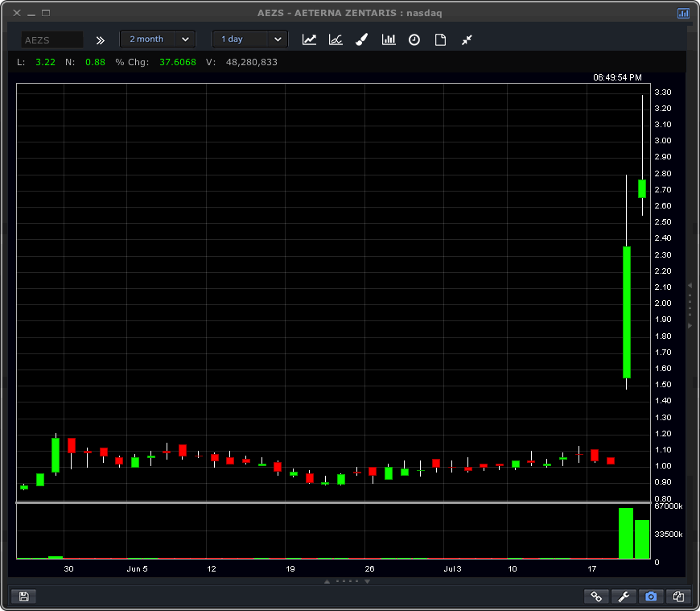The image size is (700, 611).
Task: Open the 2 month range dropdown
Action: tap(157, 39)
